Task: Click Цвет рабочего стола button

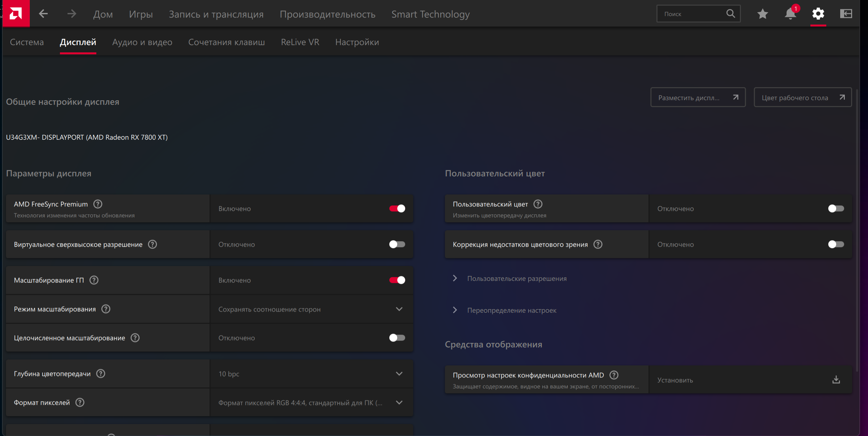Action: click(x=802, y=98)
